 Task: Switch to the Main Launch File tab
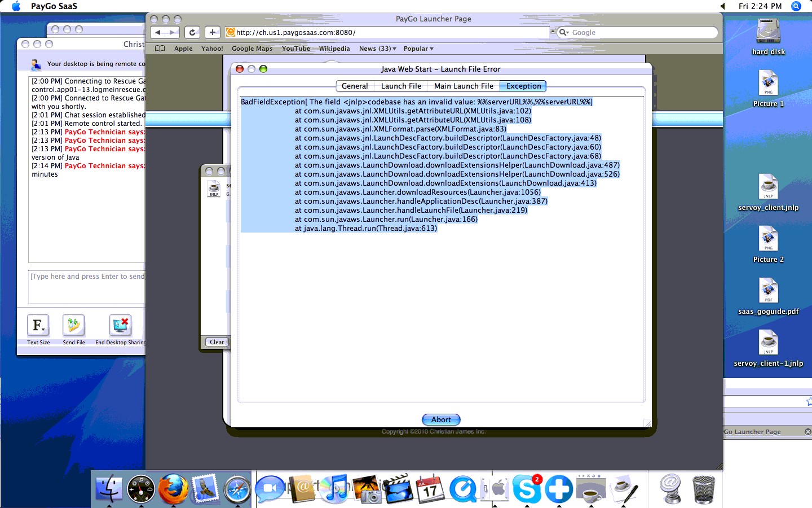tap(464, 86)
